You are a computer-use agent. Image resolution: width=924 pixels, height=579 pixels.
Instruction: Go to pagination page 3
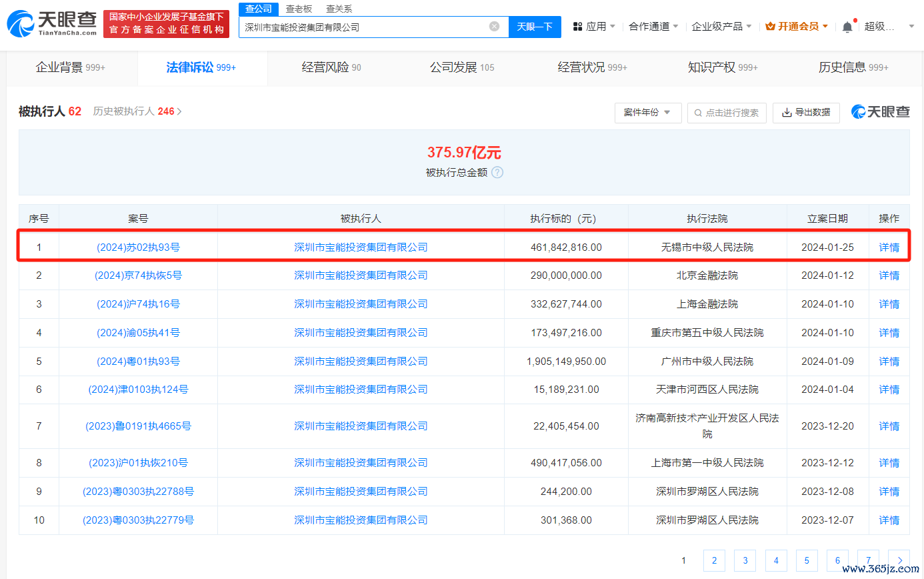pos(745,561)
